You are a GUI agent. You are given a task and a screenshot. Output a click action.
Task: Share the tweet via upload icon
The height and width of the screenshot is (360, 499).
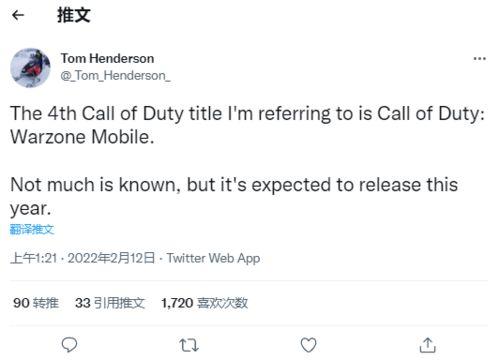(x=427, y=345)
